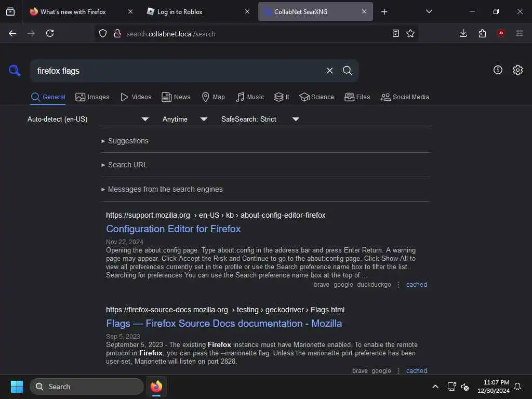This screenshot has height=399, width=532.
Task: Go back one page
Action: (x=12, y=33)
